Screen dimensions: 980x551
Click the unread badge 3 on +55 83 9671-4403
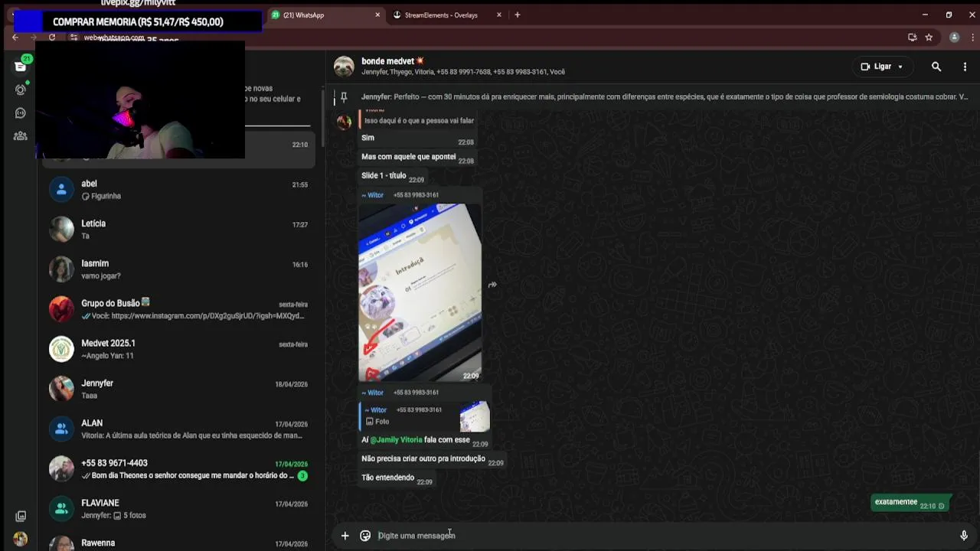pyautogui.click(x=302, y=476)
